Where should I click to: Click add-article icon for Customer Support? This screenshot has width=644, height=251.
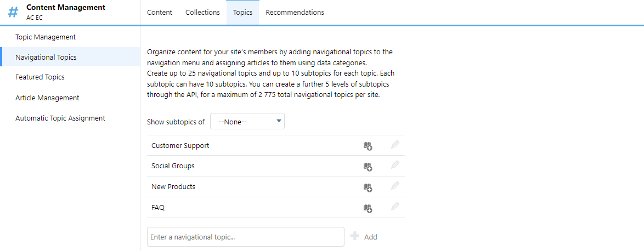[368, 146]
